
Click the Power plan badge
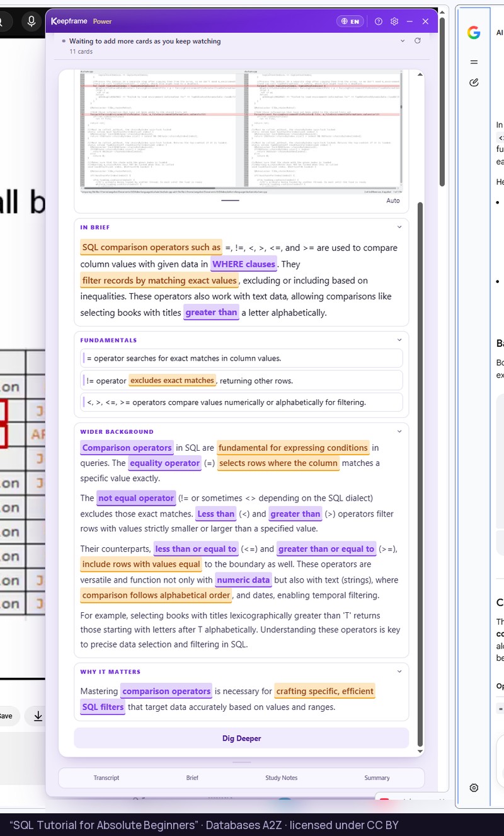(x=102, y=21)
